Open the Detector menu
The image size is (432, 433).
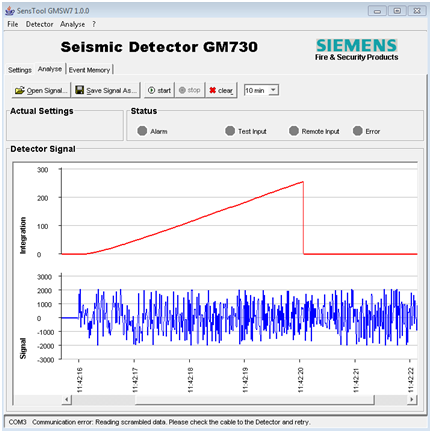(x=39, y=24)
